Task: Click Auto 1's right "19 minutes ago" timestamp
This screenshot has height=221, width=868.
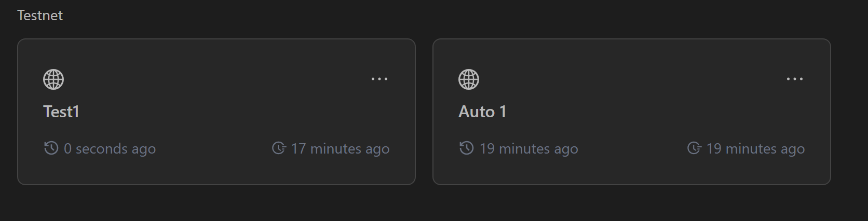Action: [x=755, y=149]
